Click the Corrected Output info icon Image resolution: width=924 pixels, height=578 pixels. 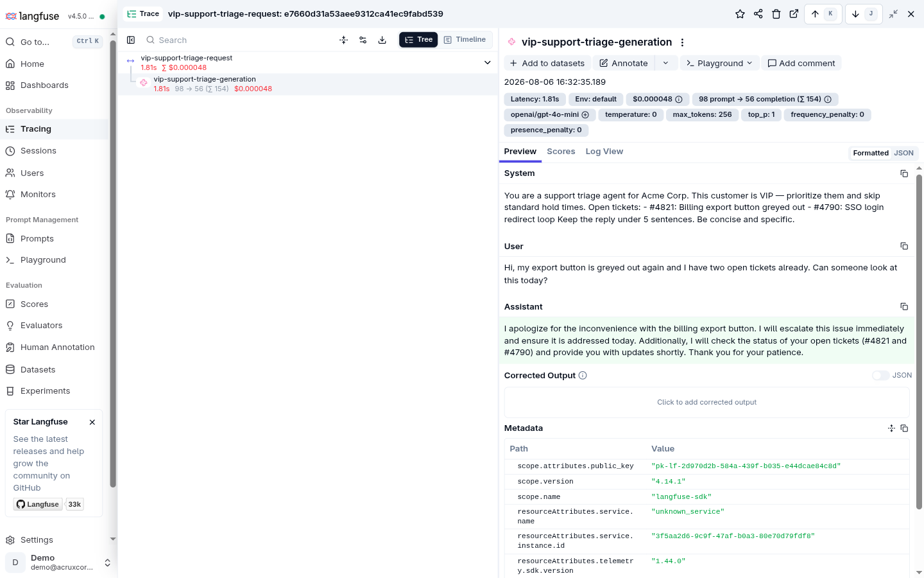click(583, 376)
